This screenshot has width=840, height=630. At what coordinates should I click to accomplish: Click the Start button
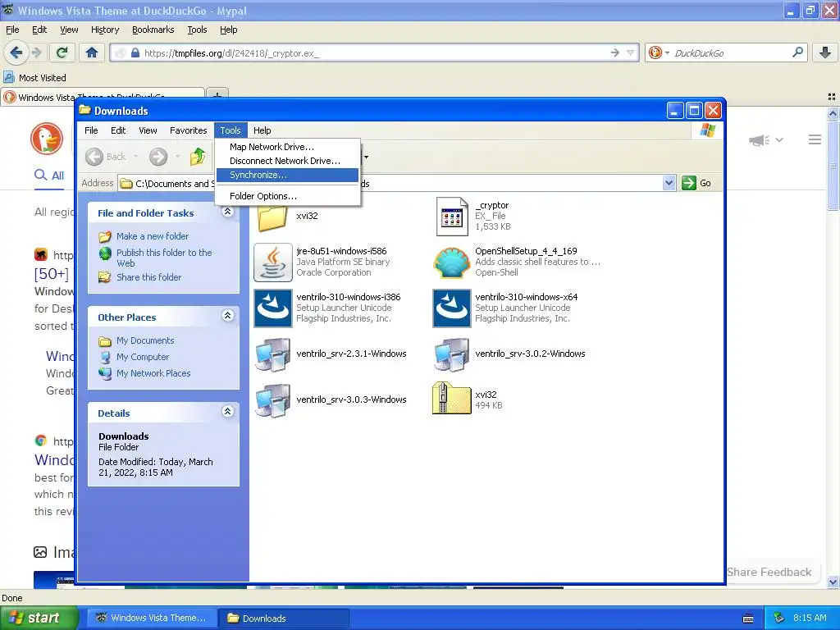click(39, 618)
